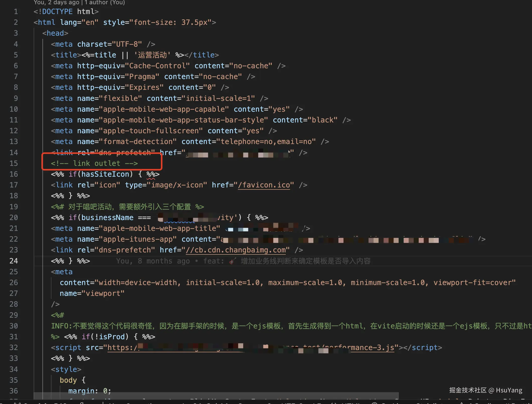Viewport: 532px width, 404px height.
Task: Click the /favicon.ico href link
Action: coord(264,185)
